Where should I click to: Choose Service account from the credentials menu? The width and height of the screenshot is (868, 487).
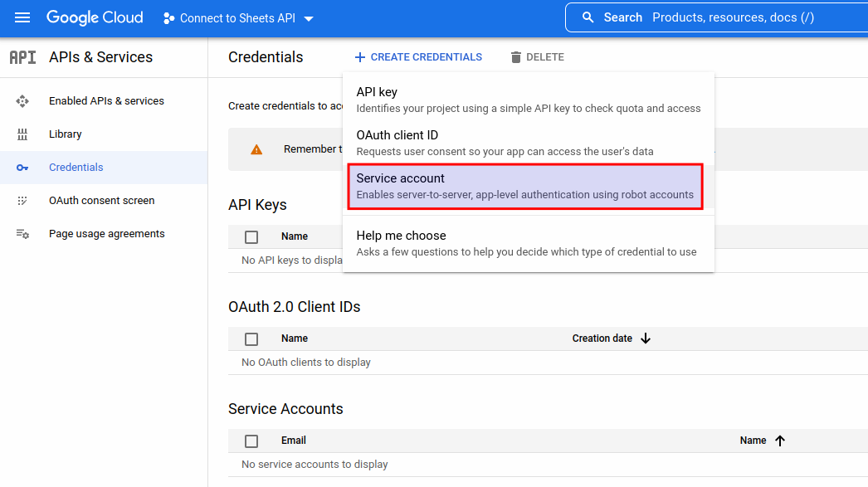(x=524, y=186)
